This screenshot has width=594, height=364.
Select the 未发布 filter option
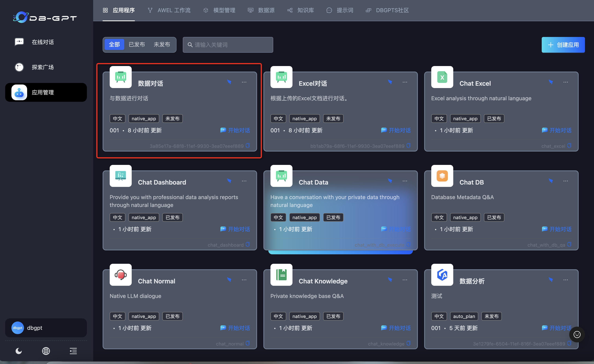click(x=162, y=45)
